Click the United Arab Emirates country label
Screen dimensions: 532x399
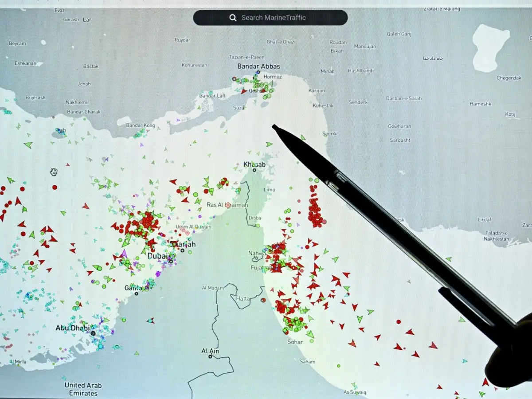click(x=82, y=389)
